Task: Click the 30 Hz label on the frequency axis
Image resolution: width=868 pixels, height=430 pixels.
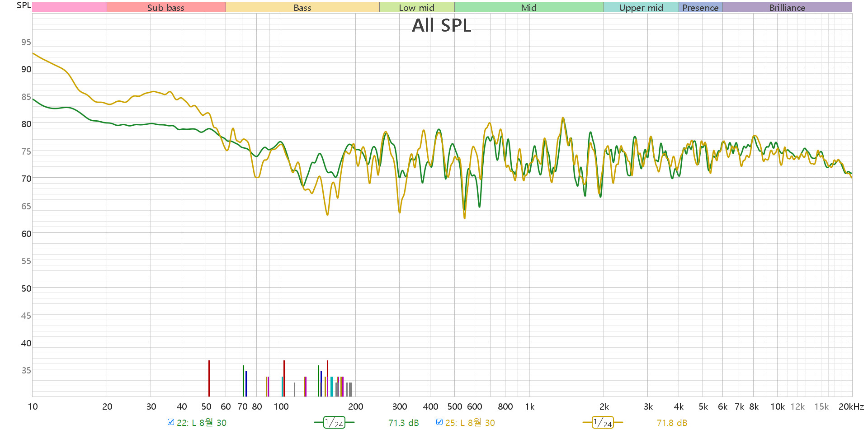Action: click(x=151, y=406)
